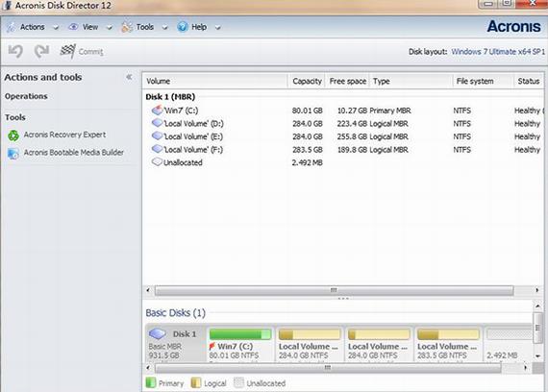The image size is (548, 392).
Task: Click the Unallocated space icon in list
Action: [x=158, y=161]
